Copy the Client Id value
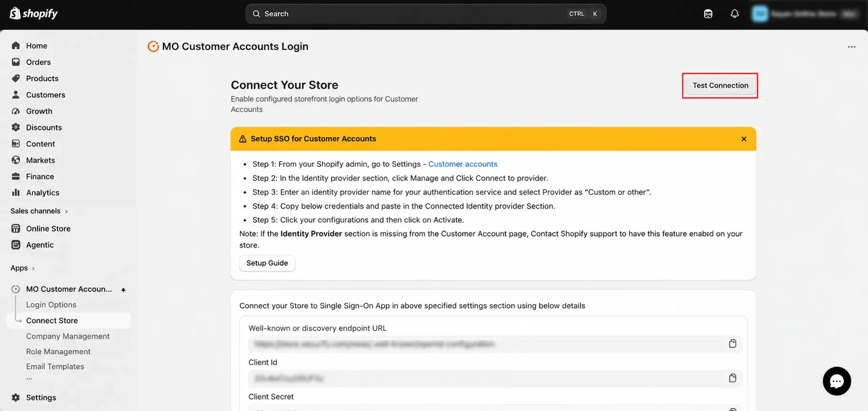868x411 pixels. [732, 378]
